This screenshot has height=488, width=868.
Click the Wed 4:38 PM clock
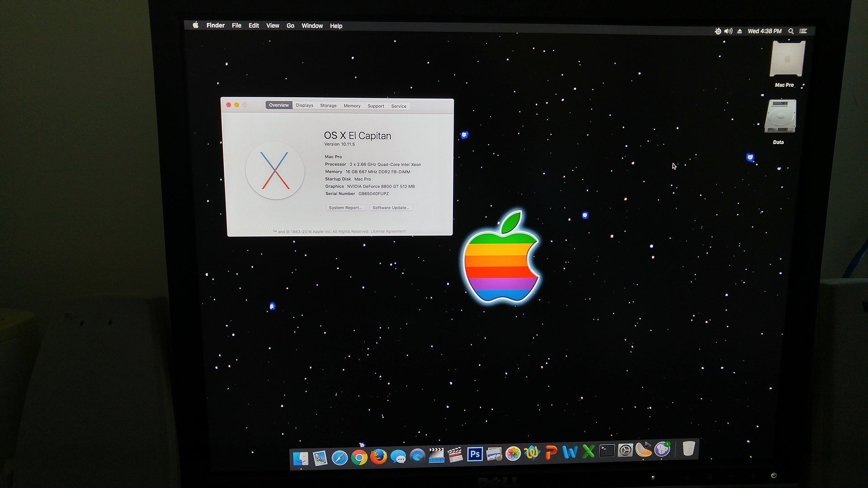tap(764, 31)
